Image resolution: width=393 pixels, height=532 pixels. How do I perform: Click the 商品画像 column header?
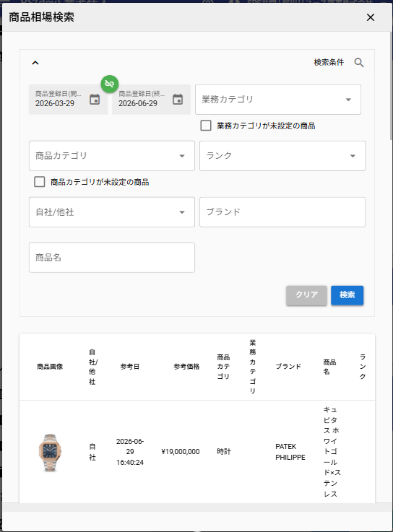pos(50,367)
